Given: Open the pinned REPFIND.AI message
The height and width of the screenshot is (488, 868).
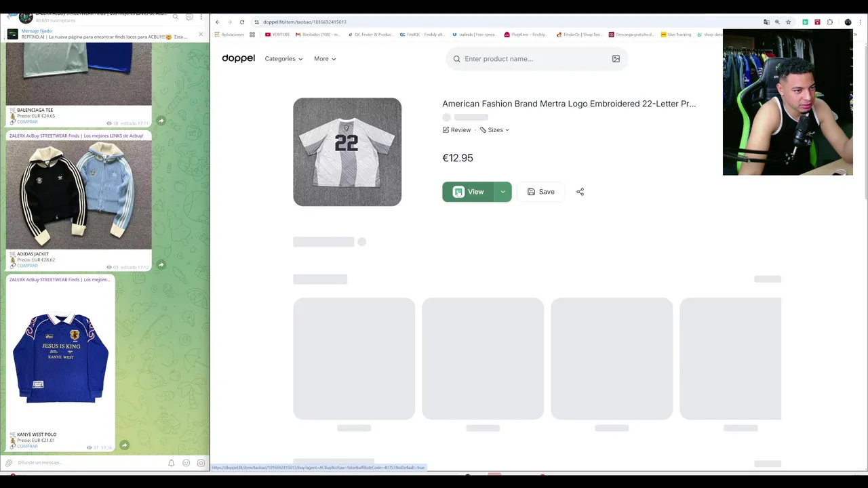Looking at the screenshot, I should (x=104, y=34).
